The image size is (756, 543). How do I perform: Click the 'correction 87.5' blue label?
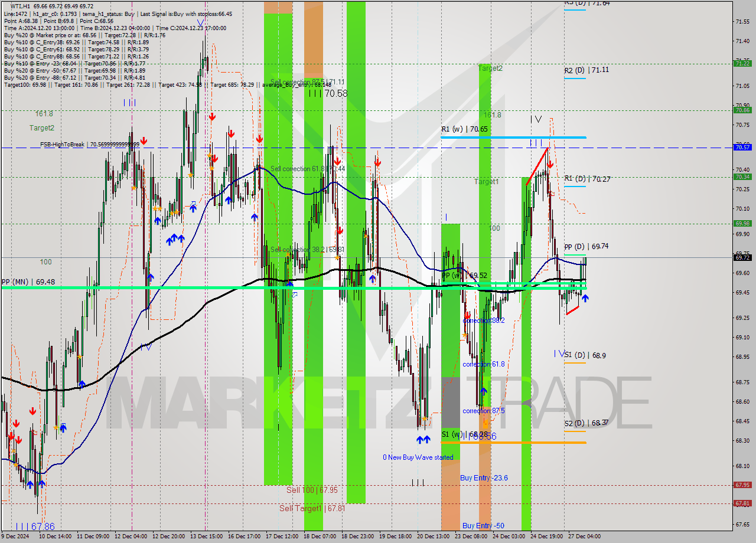[x=484, y=411]
